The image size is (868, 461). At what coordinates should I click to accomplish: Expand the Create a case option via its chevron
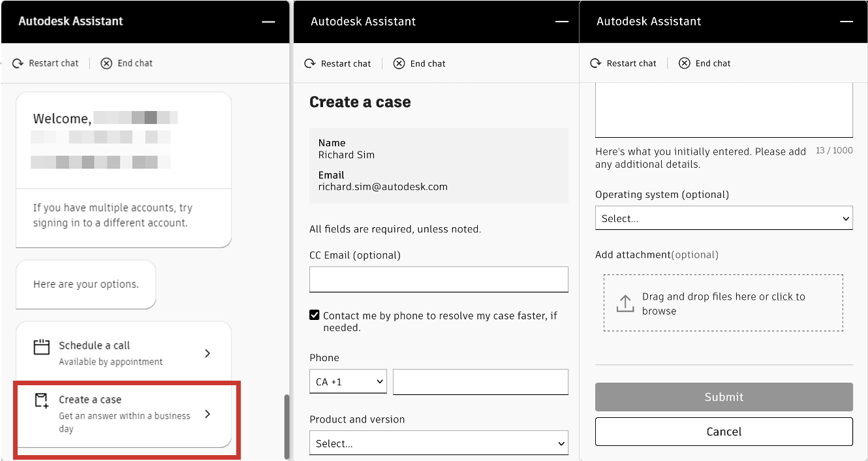[207, 413]
